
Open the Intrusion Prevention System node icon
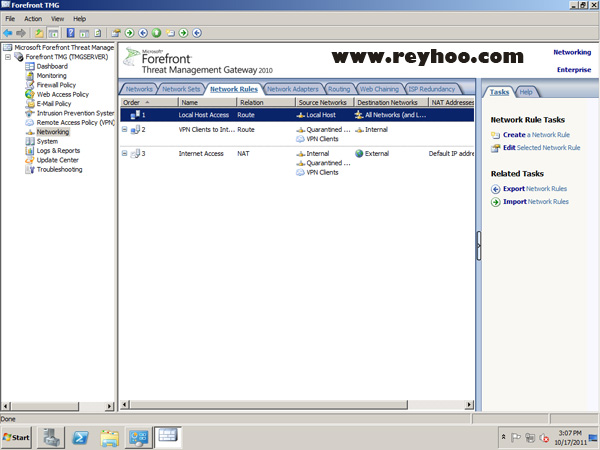[x=30, y=113]
